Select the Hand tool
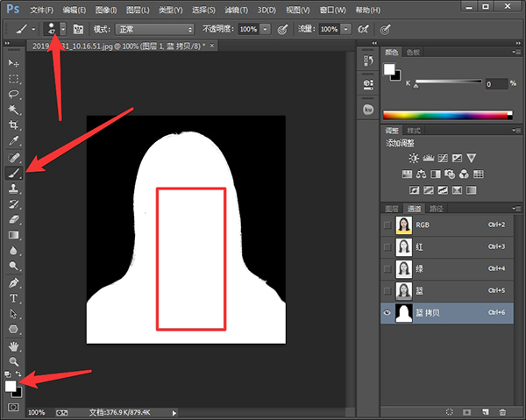526x420 pixels. click(14, 345)
